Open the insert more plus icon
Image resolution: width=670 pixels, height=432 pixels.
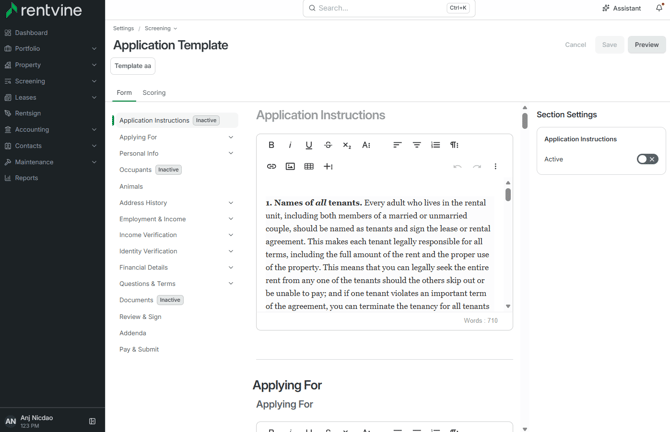click(x=328, y=166)
